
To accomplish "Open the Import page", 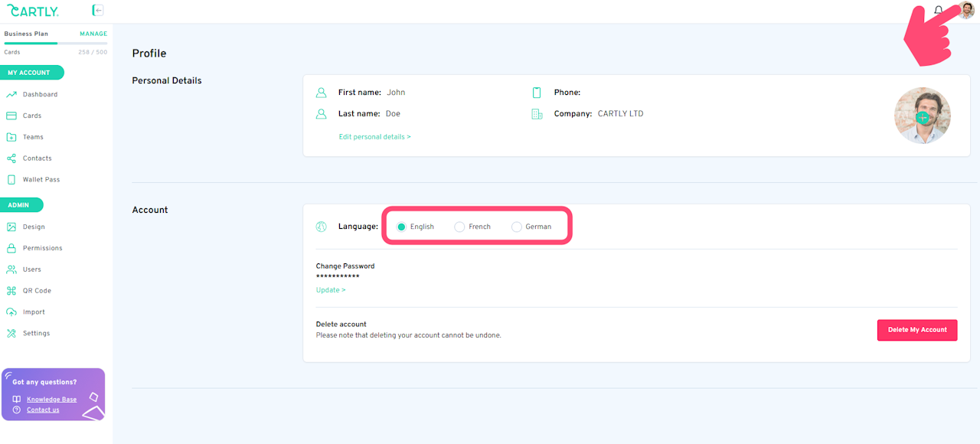I will pos(34,312).
